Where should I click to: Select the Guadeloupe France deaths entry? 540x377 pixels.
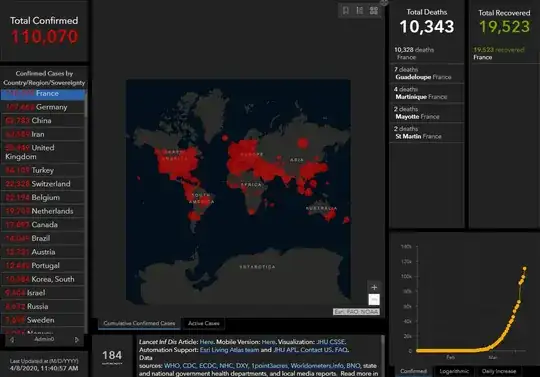[427, 73]
